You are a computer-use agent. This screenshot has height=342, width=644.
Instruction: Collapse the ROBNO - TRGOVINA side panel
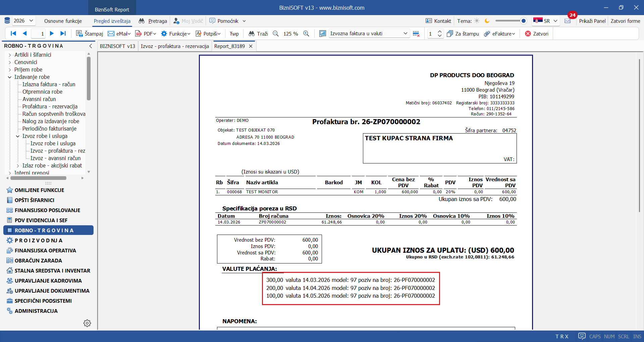coord(91,46)
